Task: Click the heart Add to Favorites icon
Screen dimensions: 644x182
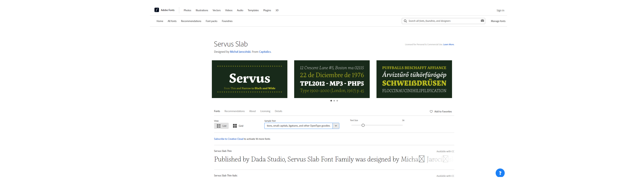Action: point(431,112)
